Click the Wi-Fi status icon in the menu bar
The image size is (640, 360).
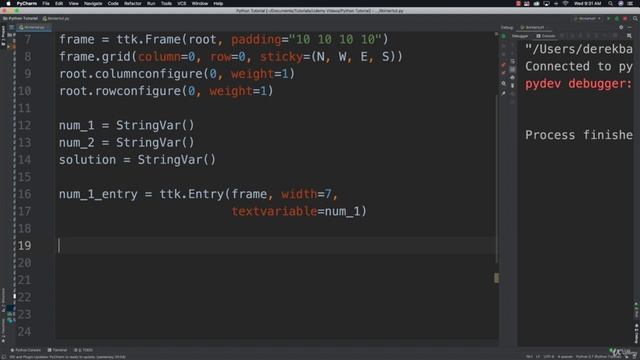pos(565,3)
